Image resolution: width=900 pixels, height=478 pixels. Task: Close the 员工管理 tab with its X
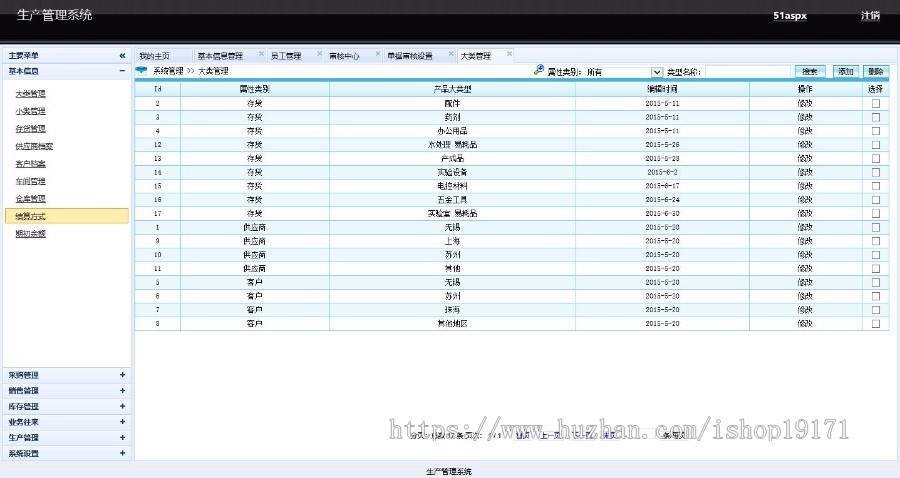click(320, 53)
